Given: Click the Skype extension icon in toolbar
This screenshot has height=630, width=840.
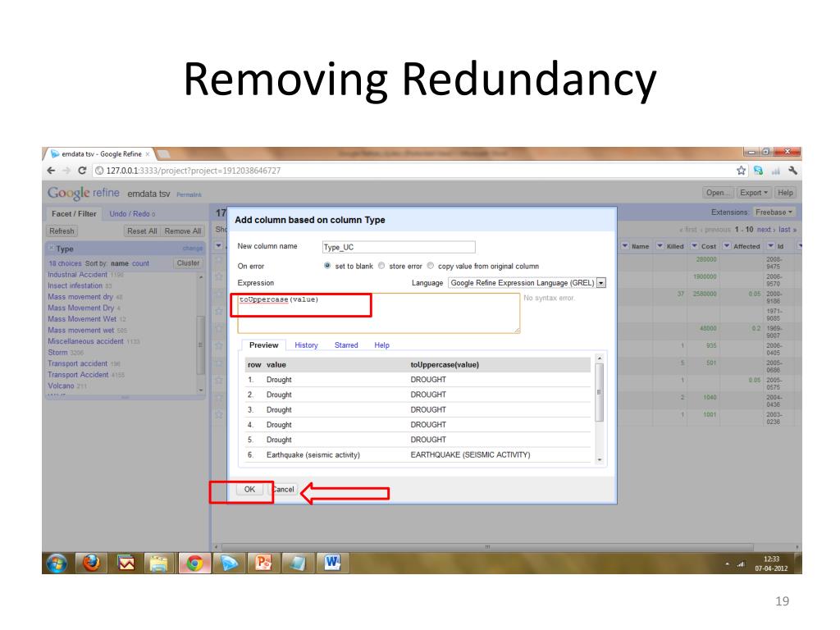Looking at the screenshot, I should 758,171.
